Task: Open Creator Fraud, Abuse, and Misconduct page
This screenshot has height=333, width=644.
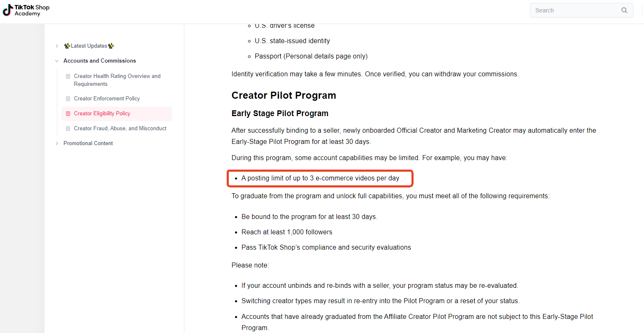Action: click(120, 129)
